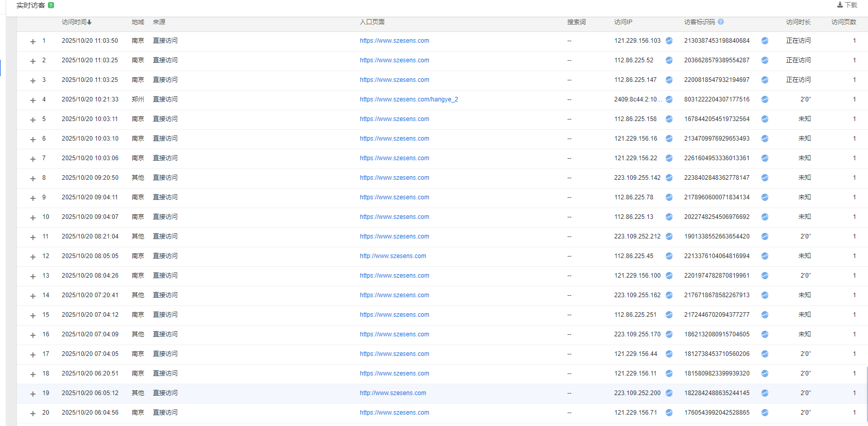Click trend icon beside visitor ID 1815809823399939320
Image resolution: width=868 pixels, height=426 pixels.
(765, 373)
